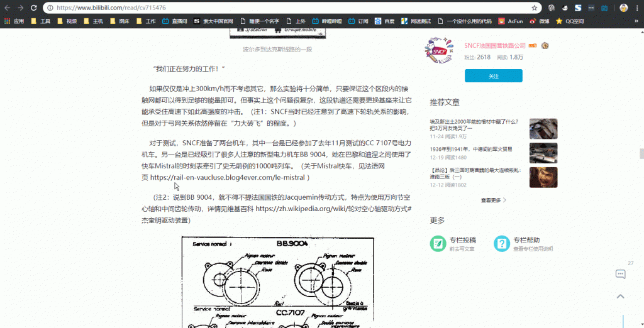
Task: Open the coffin article thumbnail
Action: click(543, 129)
